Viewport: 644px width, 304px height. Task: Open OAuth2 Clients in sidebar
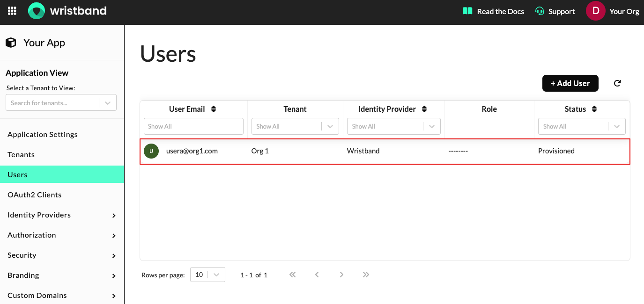pyautogui.click(x=62, y=195)
